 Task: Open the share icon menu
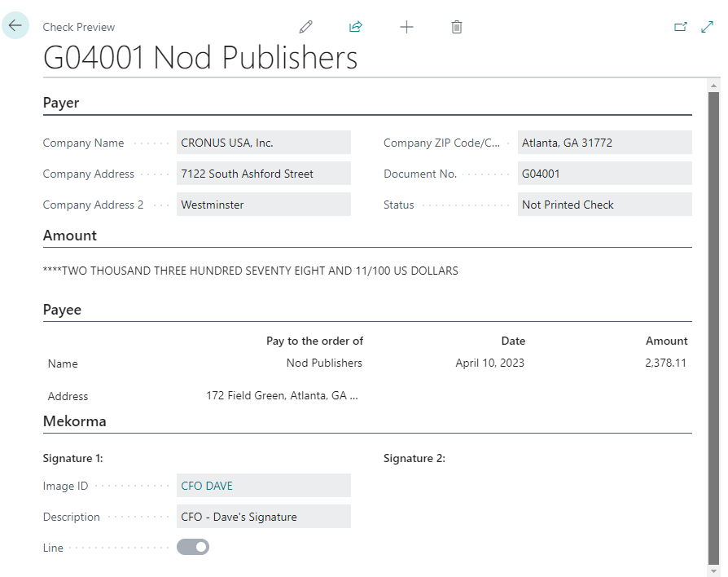tap(356, 27)
